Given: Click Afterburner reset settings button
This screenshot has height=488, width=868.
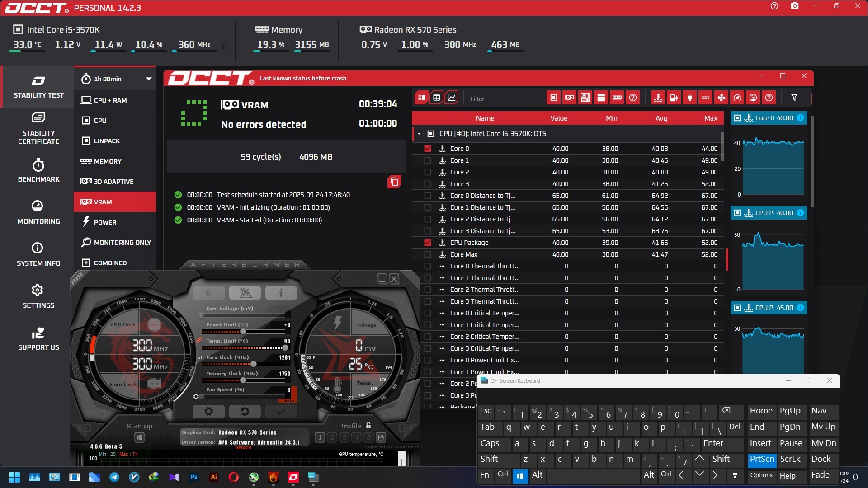Looking at the screenshot, I should point(245,412).
